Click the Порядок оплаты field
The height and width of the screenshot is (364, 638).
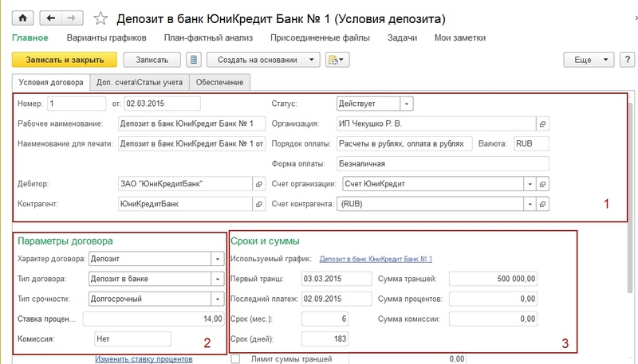pos(404,144)
